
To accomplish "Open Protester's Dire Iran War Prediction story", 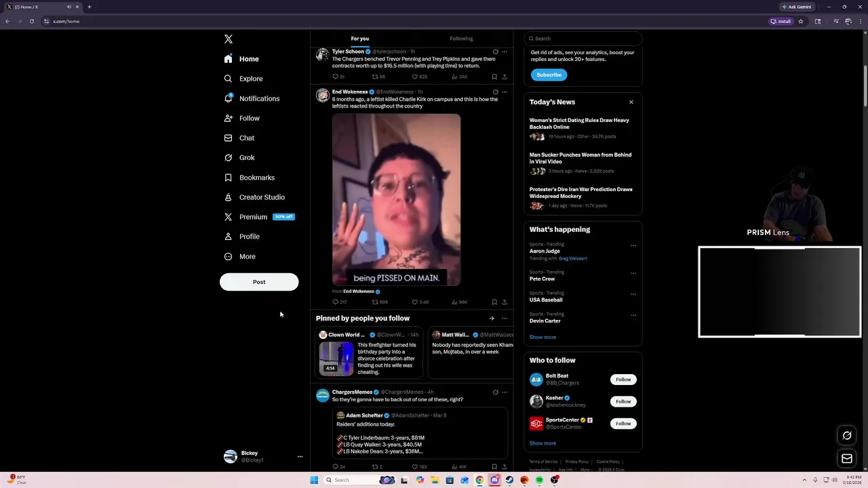I will pyautogui.click(x=583, y=197).
